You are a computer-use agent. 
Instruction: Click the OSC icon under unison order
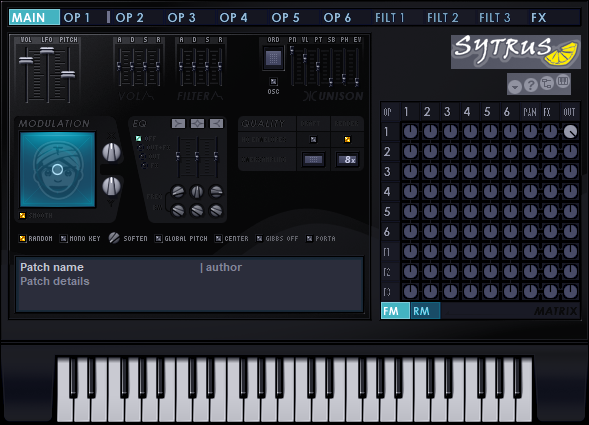coord(273,82)
